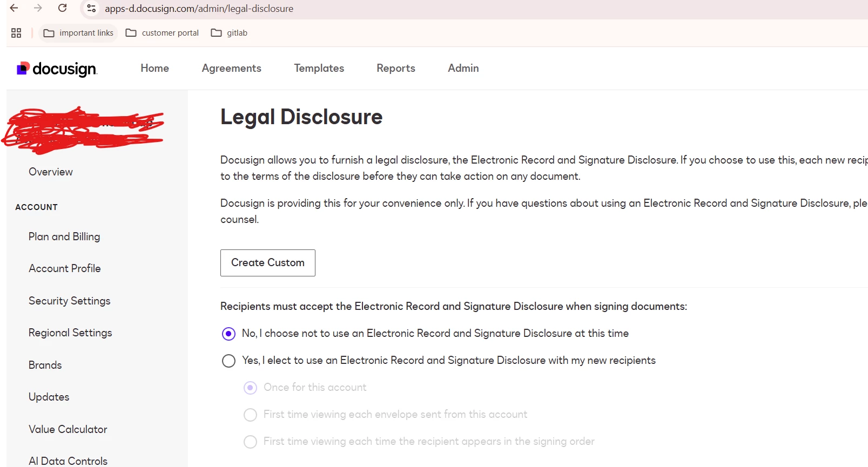Open Security Settings in sidebar
Image resolution: width=868 pixels, height=467 pixels.
click(x=70, y=301)
